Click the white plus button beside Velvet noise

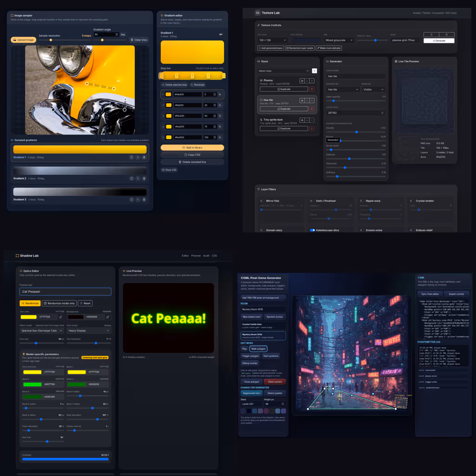tap(315, 71)
